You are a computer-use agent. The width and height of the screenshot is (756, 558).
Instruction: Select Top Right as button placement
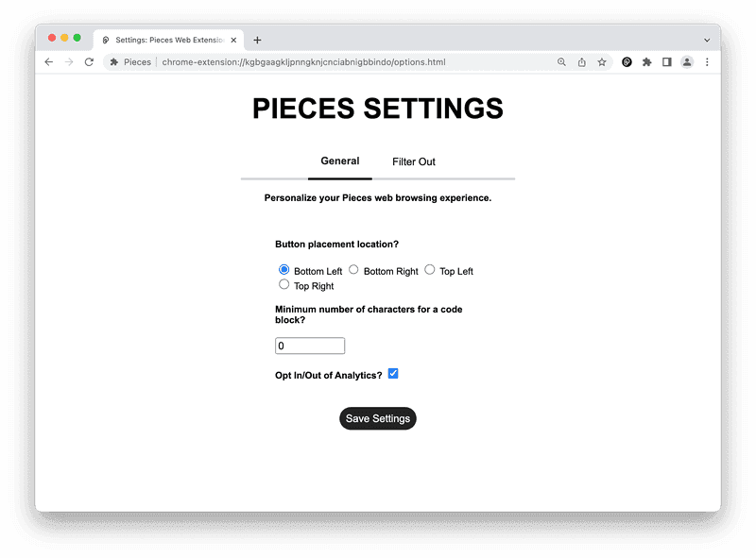283,284
